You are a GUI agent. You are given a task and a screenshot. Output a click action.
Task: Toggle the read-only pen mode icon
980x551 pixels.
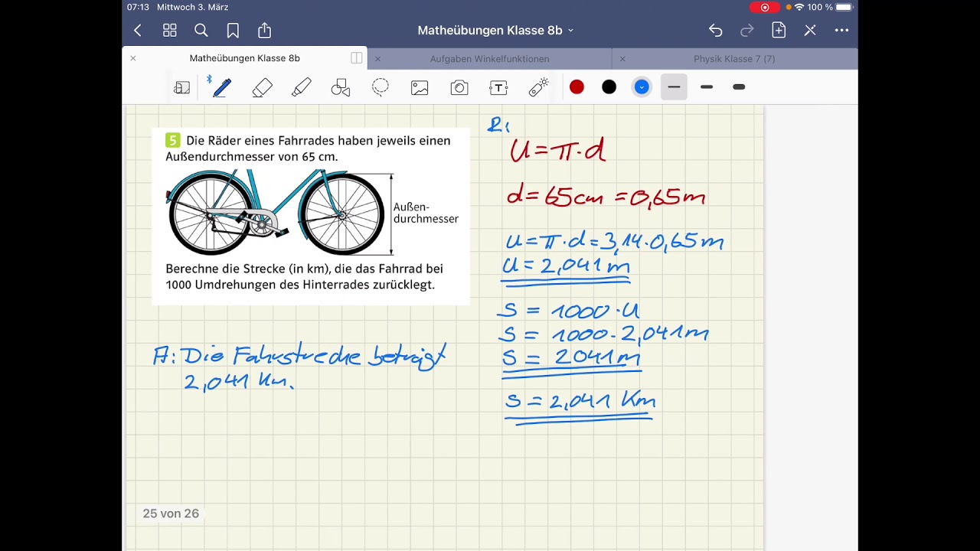810,31
